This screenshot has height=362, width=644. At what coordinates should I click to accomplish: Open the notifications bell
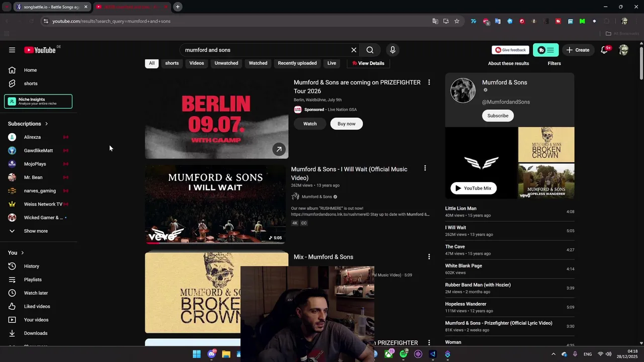605,50
